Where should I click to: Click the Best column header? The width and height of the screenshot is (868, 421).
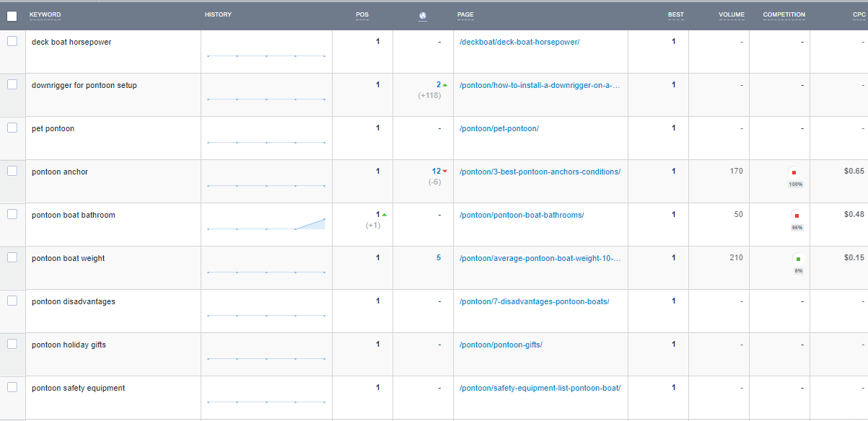click(x=675, y=15)
